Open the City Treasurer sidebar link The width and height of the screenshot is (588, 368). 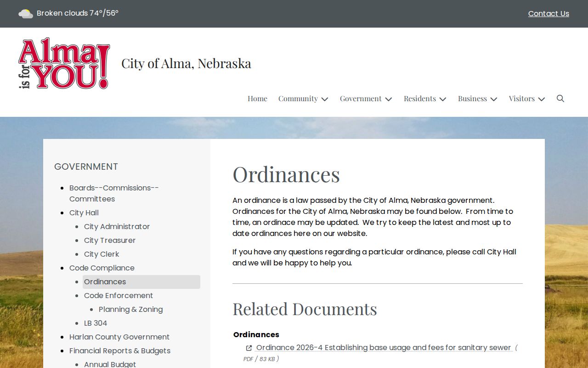110,240
